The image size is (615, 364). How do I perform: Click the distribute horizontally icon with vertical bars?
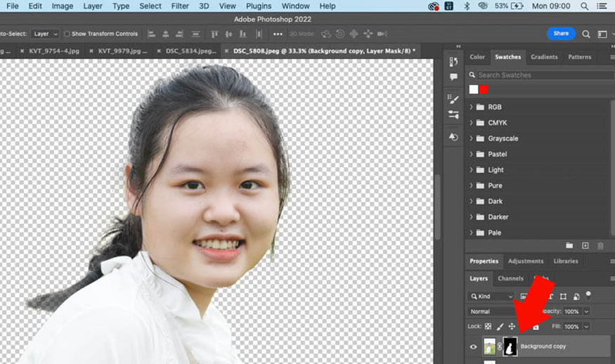pyautogui.click(x=259, y=34)
